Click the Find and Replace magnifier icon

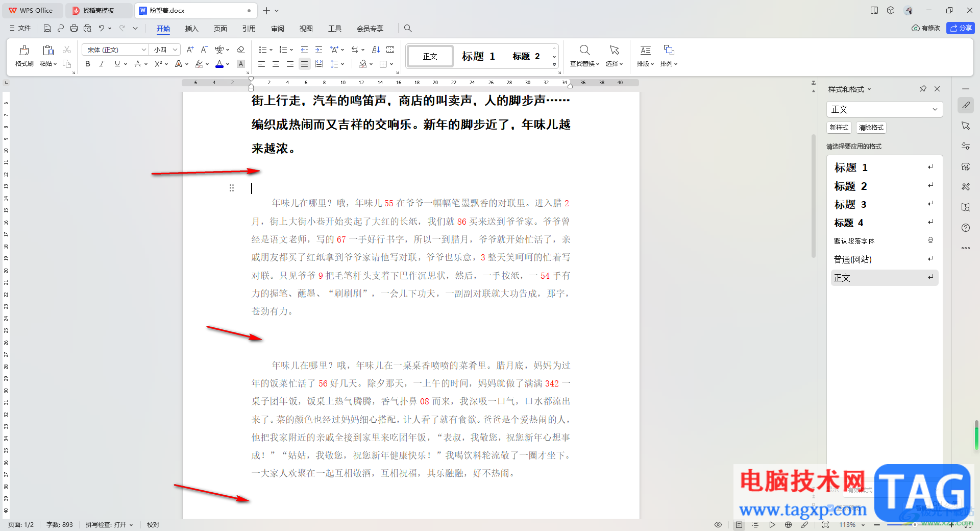(584, 50)
